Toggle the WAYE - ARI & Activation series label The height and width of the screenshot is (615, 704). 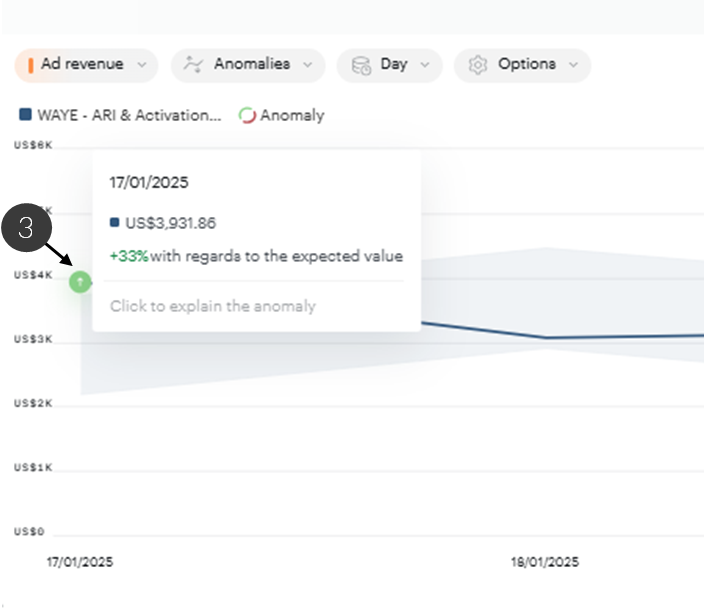[129, 115]
